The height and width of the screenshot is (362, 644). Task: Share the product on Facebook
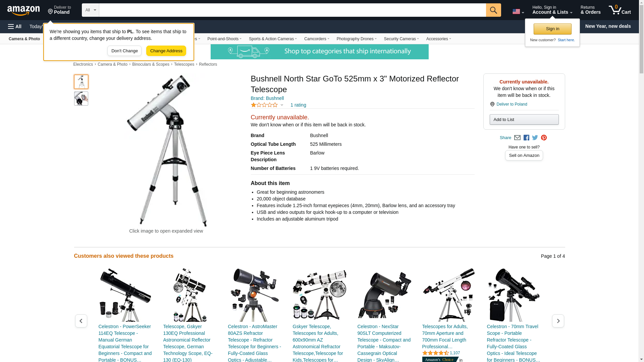tap(526, 138)
